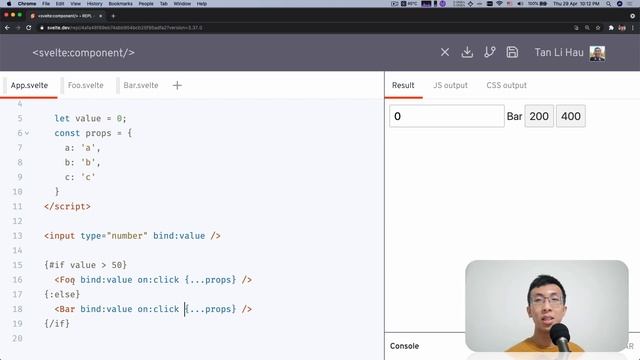Open Bookmarks menu in menu bar

coord(120,4)
